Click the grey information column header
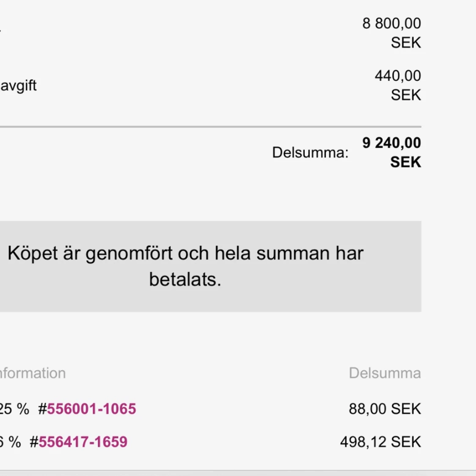 pyautogui.click(x=33, y=373)
